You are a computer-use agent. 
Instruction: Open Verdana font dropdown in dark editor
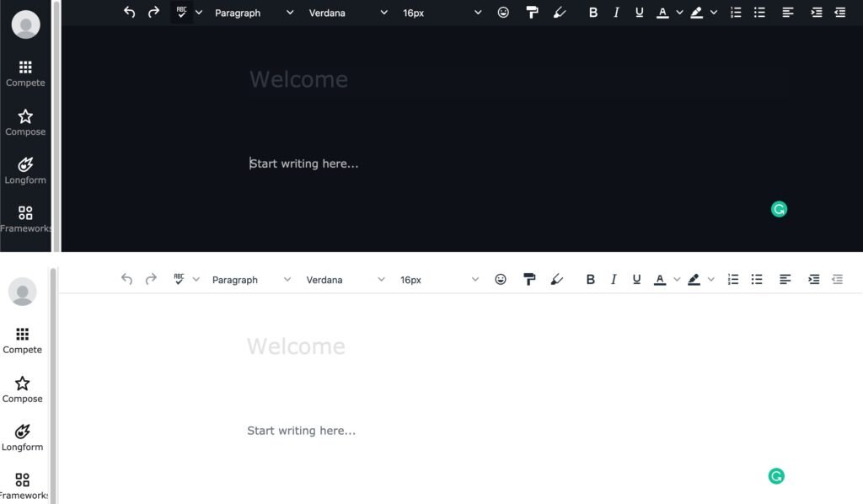(347, 13)
